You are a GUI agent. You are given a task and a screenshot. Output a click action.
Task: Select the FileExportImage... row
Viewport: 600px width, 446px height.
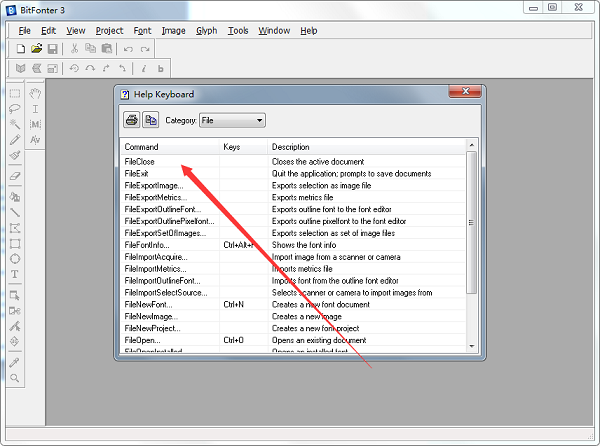pos(293,185)
